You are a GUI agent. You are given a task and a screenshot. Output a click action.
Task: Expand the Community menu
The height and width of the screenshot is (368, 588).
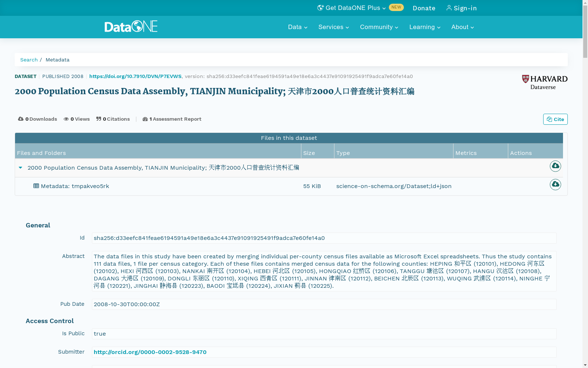pyautogui.click(x=379, y=27)
